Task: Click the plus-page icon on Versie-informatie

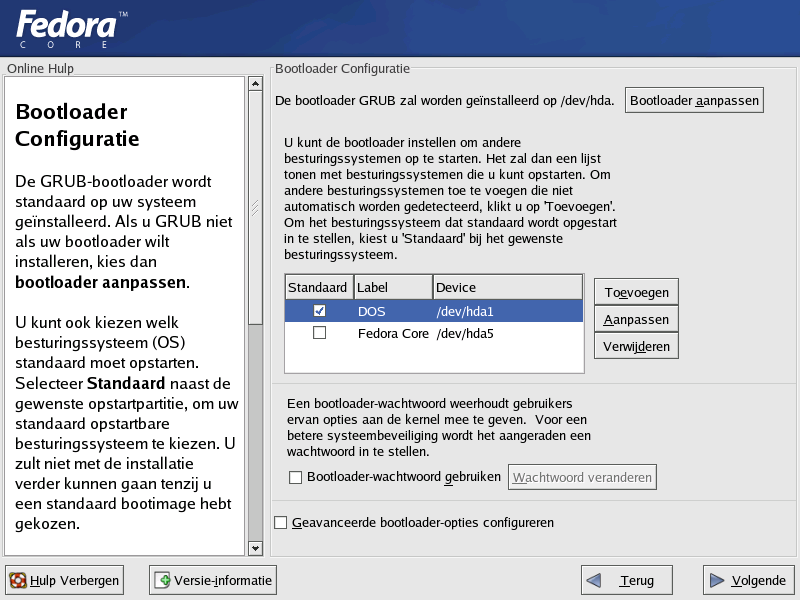Action: pyautogui.click(x=162, y=580)
